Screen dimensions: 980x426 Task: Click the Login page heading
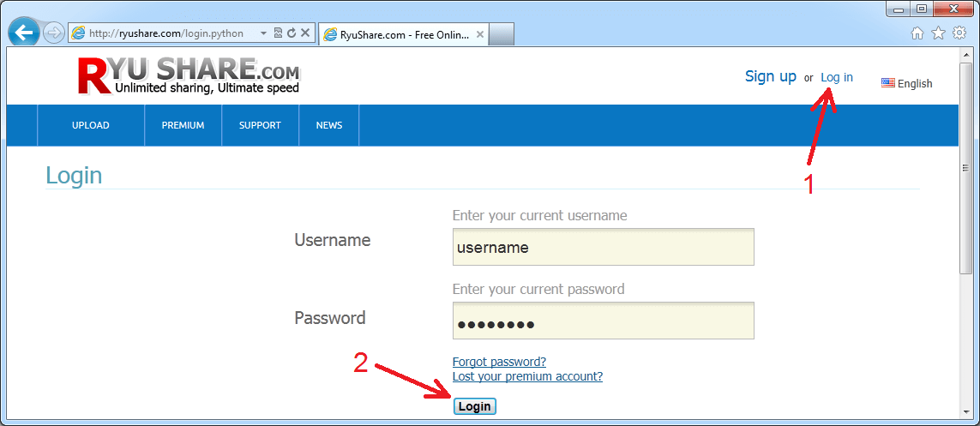point(74,176)
